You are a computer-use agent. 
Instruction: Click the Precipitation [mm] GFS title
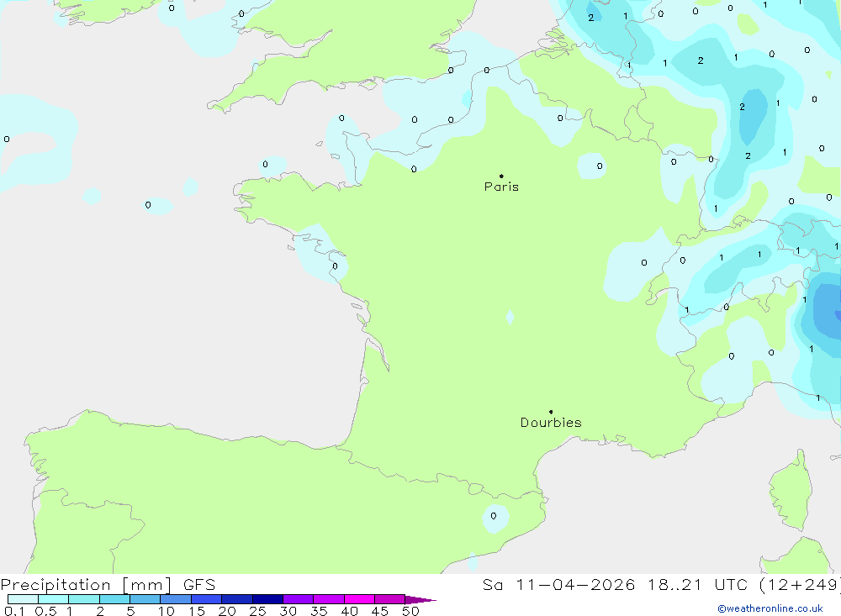coord(108,584)
